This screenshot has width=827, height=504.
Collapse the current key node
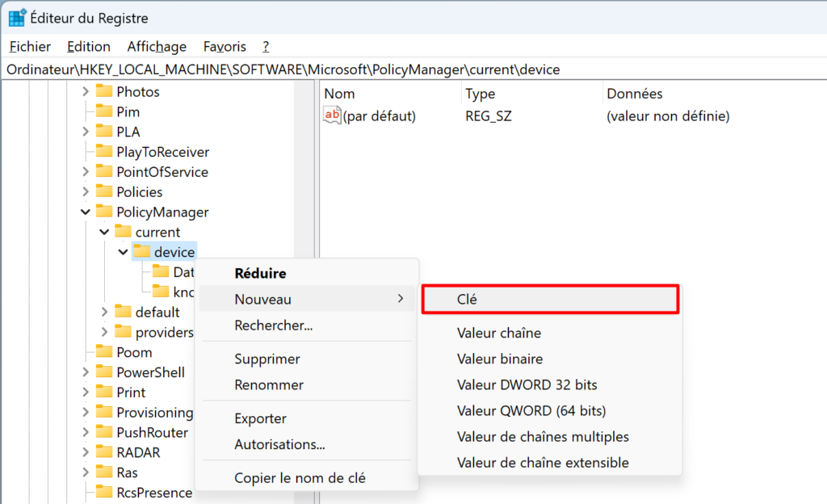pyautogui.click(x=104, y=232)
